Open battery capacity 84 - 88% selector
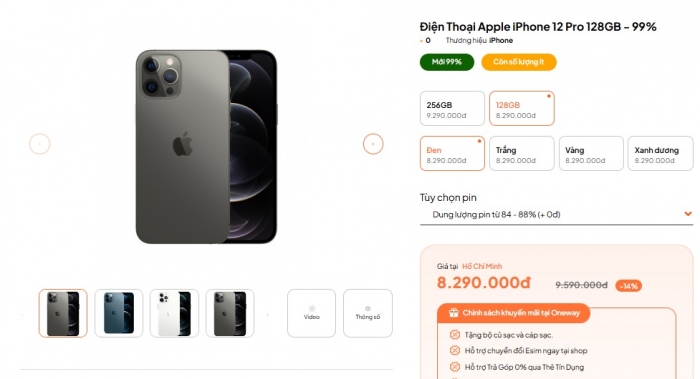700x379 pixels. pyautogui.click(x=556, y=215)
